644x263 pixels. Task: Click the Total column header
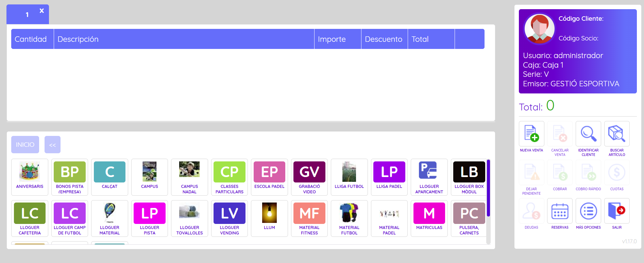pyautogui.click(x=431, y=39)
